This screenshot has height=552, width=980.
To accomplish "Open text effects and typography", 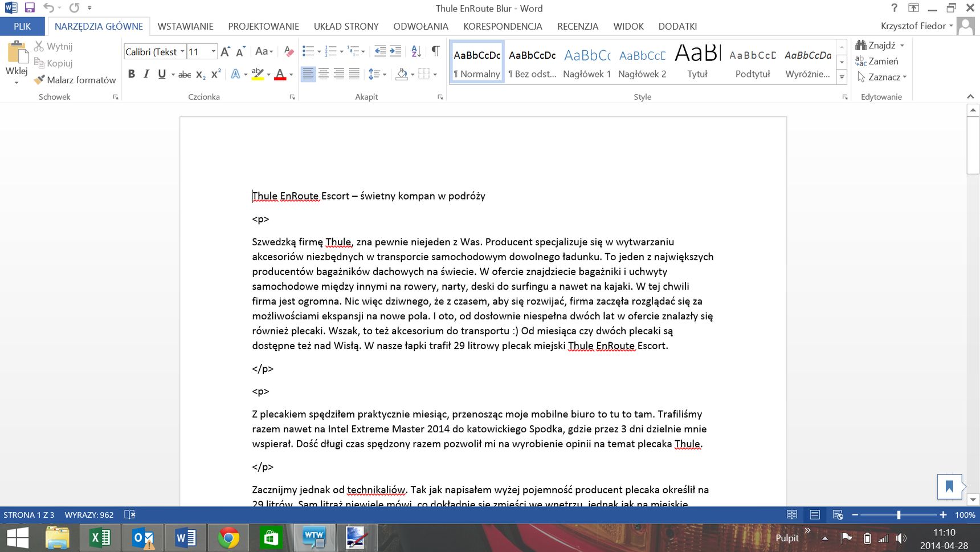I will [x=235, y=74].
